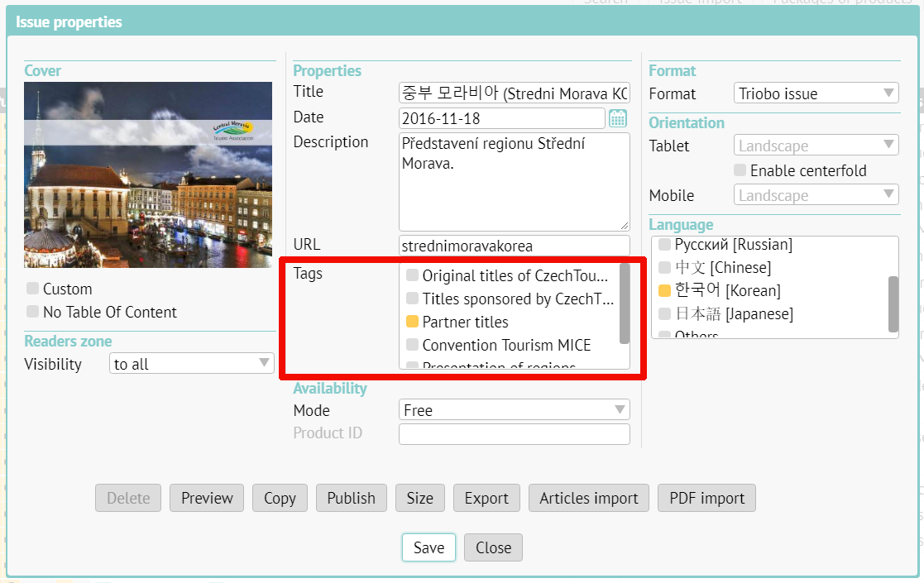Toggle the "Partner titles" tag
924x583 pixels.
coord(410,323)
